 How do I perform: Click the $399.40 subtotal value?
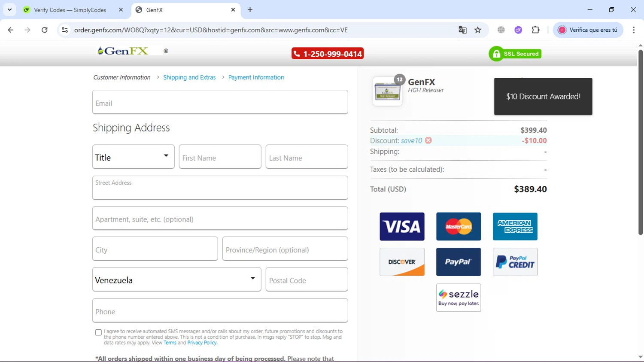pyautogui.click(x=534, y=130)
